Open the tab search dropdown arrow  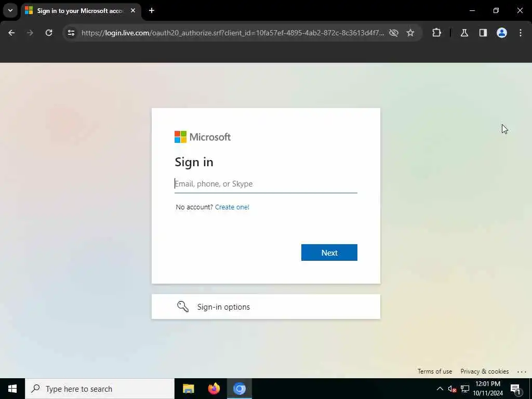(x=10, y=10)
